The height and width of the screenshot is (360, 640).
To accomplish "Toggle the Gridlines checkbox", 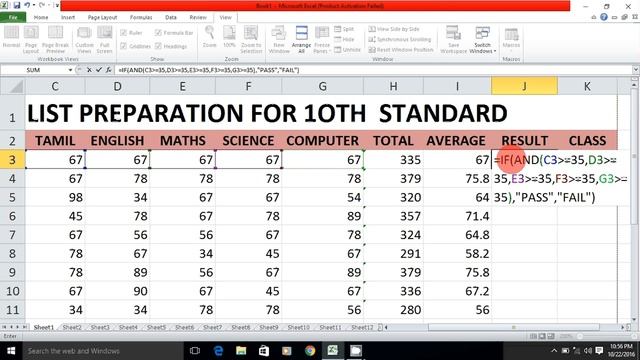I will (136, 46).
